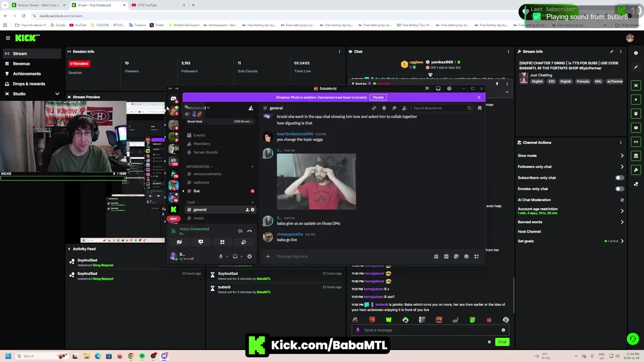The image size is (644, 362).
Task: Toggle Discord camera off button
Action: [x=179, y=242]
